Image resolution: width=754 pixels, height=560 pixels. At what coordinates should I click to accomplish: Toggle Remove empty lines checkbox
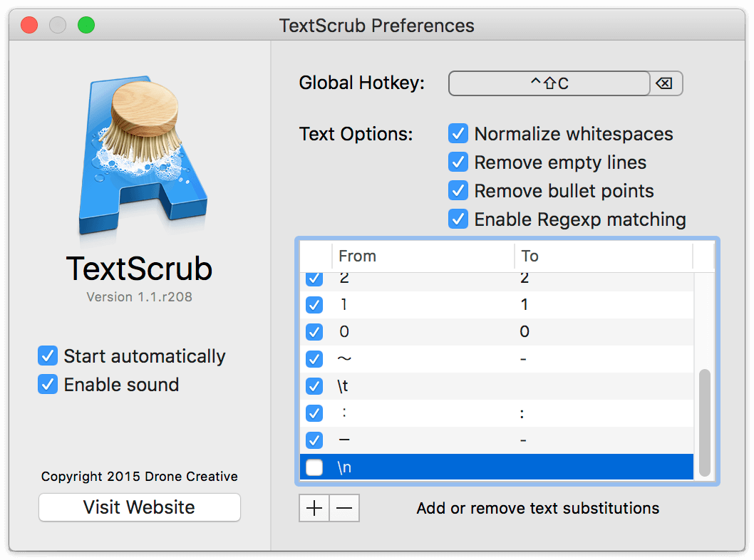pos(458,162)
